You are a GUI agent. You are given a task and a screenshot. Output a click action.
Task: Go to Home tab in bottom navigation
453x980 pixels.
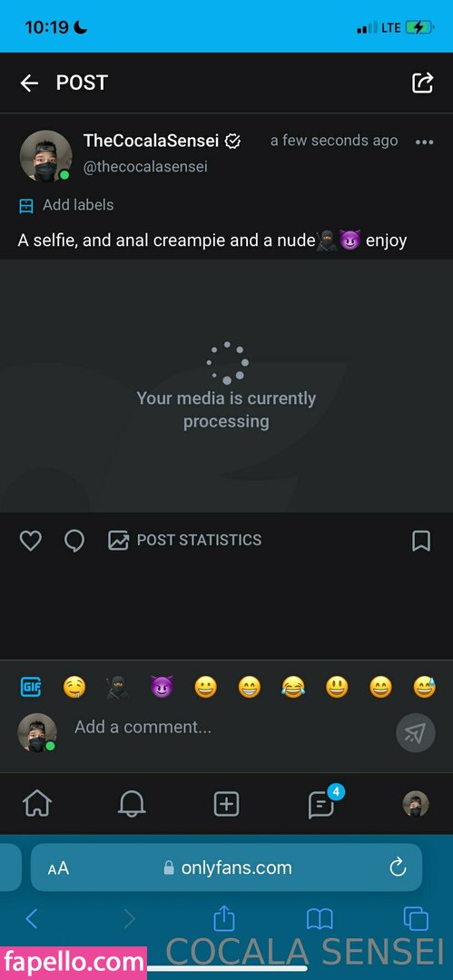[37, 804]
